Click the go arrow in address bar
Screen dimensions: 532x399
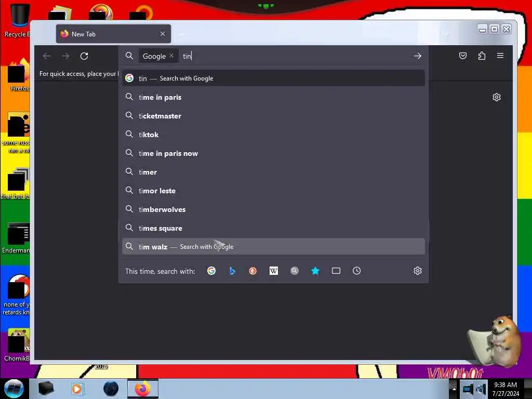tap(418, 56)
